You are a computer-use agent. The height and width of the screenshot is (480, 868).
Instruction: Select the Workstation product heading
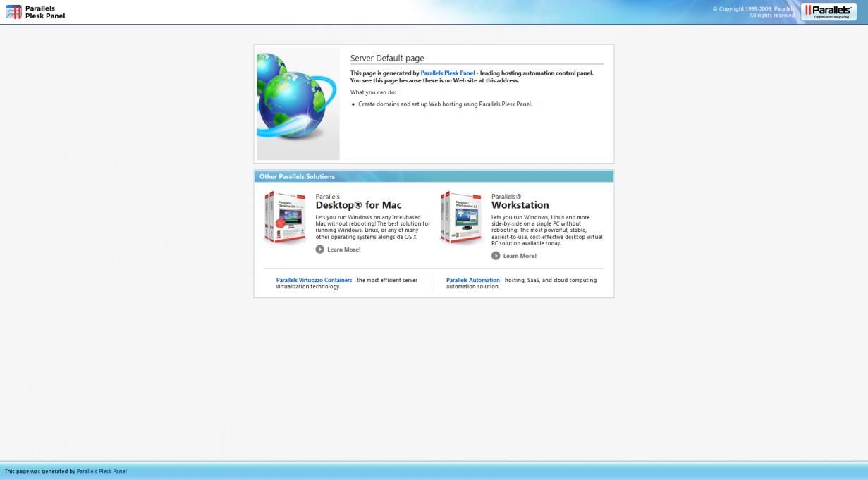tap(520, 205)
